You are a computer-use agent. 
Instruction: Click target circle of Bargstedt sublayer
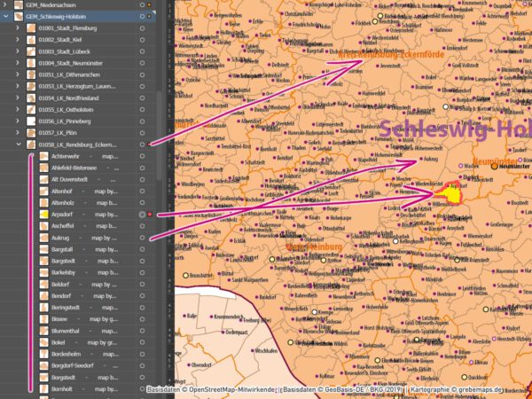coord(142,261)
